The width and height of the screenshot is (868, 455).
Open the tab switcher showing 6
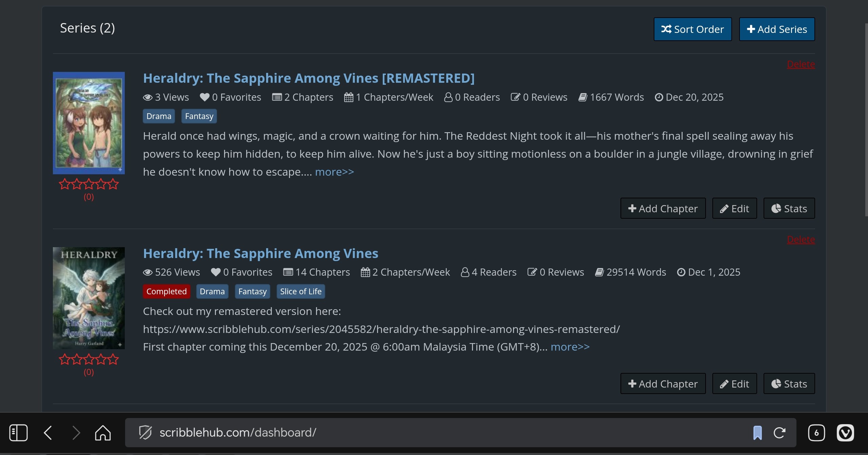point(816,433)
